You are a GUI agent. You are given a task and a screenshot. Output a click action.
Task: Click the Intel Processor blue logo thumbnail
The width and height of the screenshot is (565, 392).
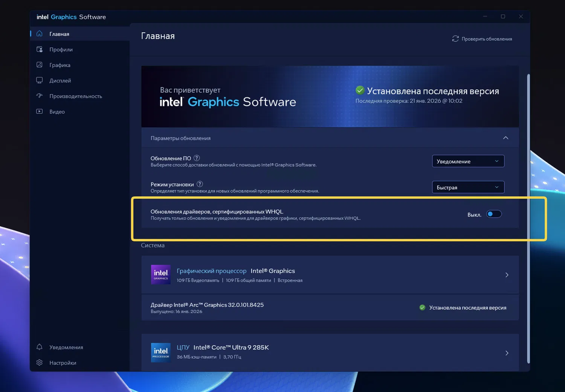[161, 352]
